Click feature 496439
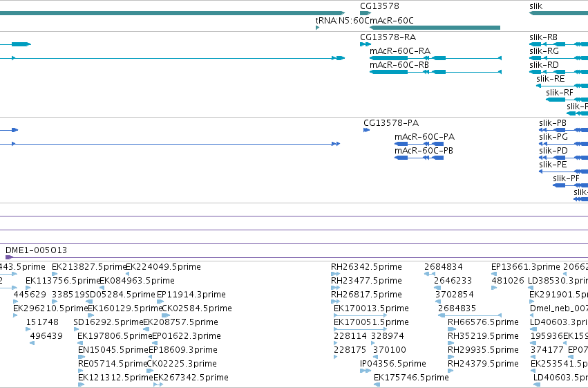Image resolution: width=588 pixels, height=388 pixels. coord(46,336)
